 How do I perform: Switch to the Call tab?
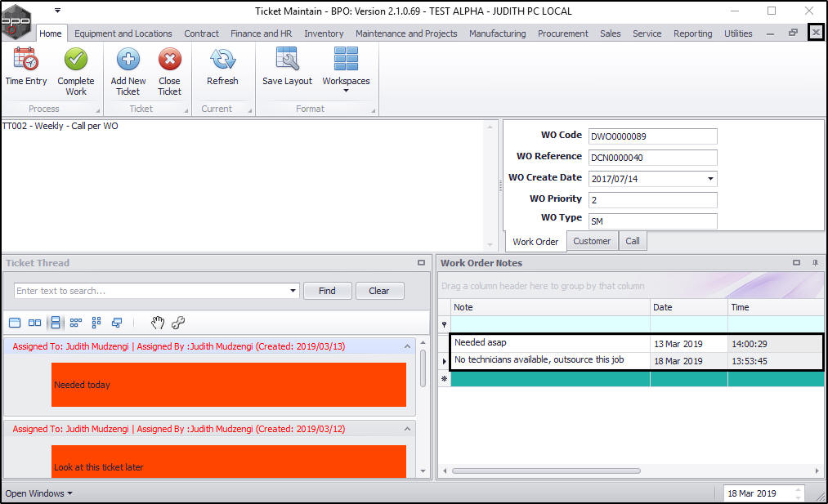[633, 241]
